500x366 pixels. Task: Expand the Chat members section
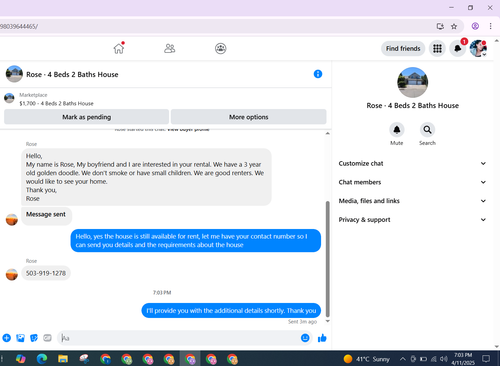[x=412, y=182]
